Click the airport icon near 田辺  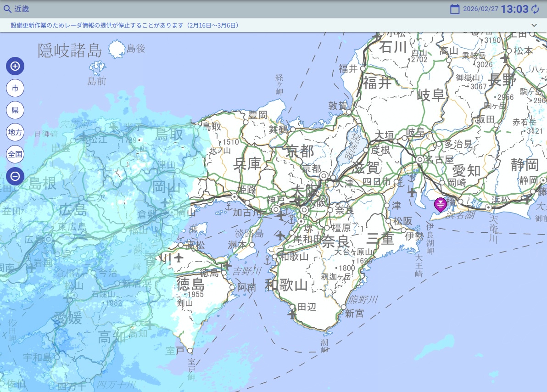pos(292,314)
